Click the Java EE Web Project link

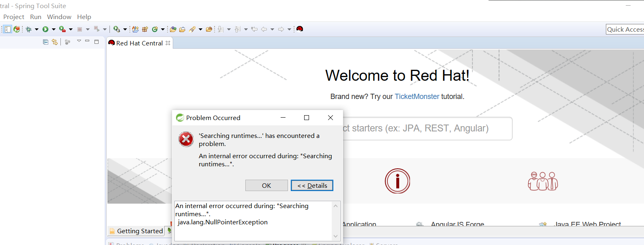click(588, 224)
